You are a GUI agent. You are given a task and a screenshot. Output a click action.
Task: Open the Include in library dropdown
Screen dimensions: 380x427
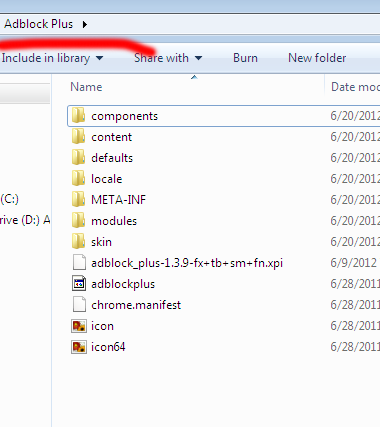coord(52,58)
